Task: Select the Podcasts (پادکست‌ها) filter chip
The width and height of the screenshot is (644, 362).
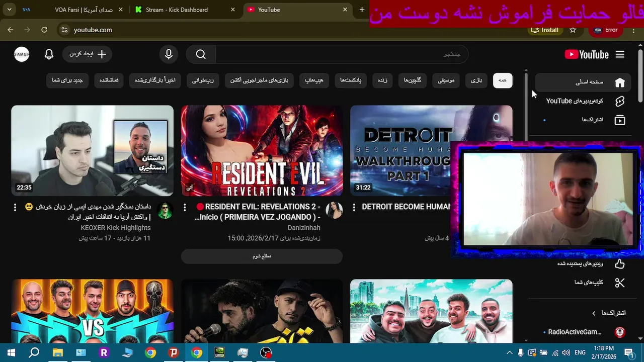Action: 351,80
